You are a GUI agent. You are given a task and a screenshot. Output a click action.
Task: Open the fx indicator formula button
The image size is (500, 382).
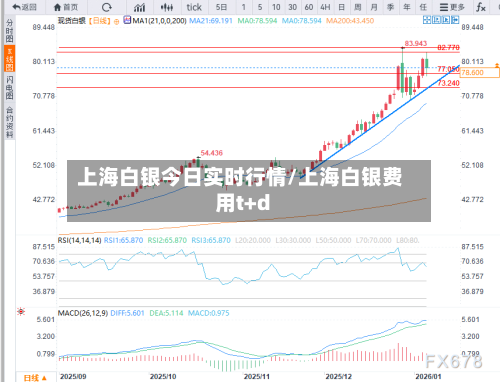(x=481, y=7)
